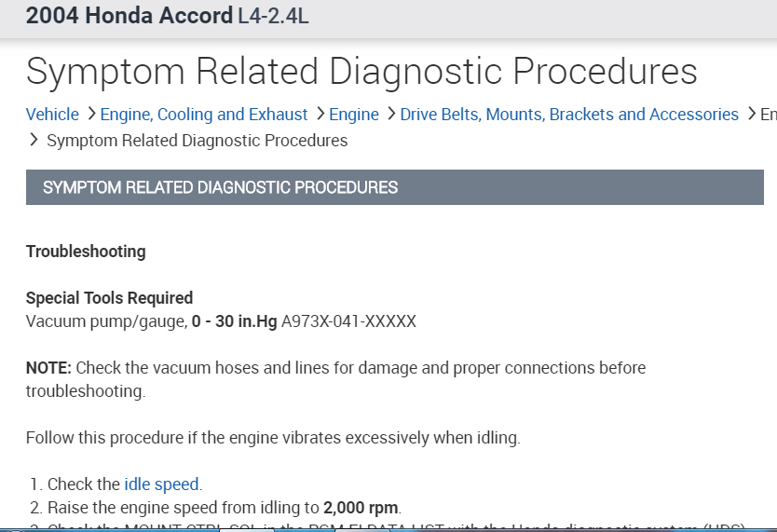The height and width of the screenshot is (532, 777).
Task: Click chevron following Drive Belts, Mounts breadcrumb
Action: click(750, 114)
